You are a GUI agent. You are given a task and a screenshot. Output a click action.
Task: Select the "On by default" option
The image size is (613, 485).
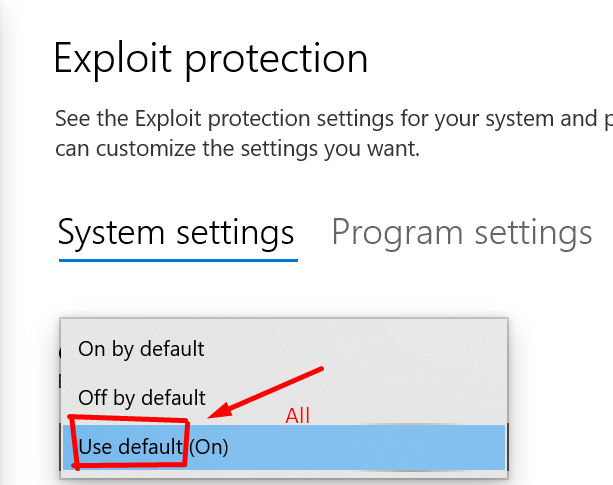pos(141,349)
